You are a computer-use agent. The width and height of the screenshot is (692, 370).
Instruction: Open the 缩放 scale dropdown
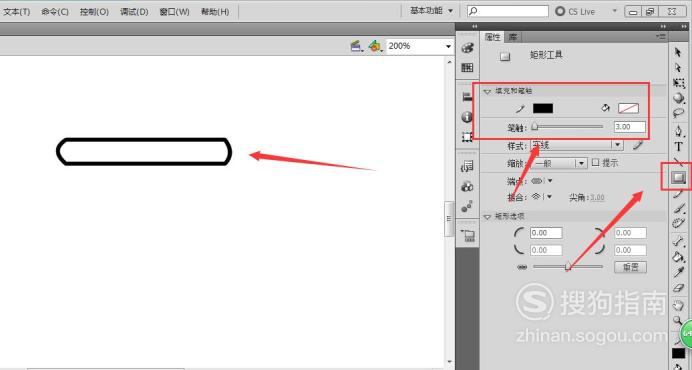[x=559, y=163]
